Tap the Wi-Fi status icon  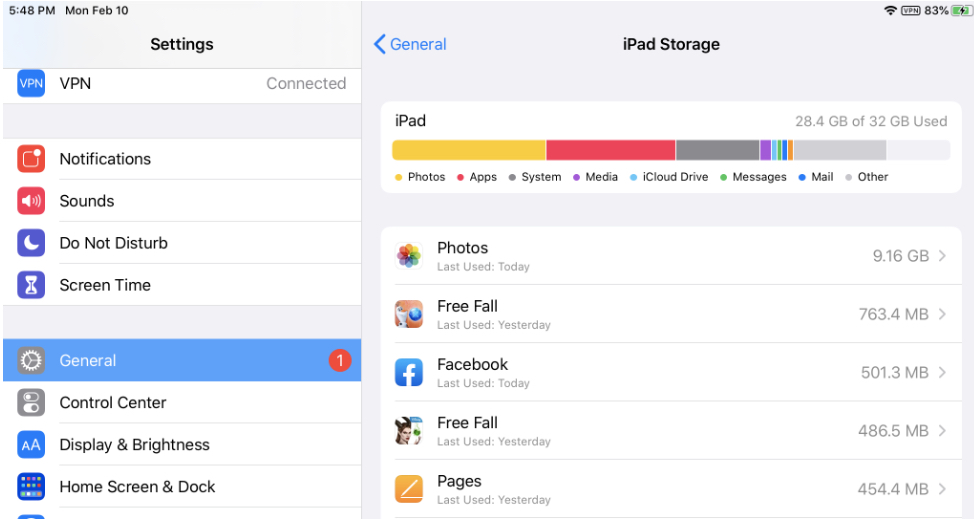(x=890, y=11)
